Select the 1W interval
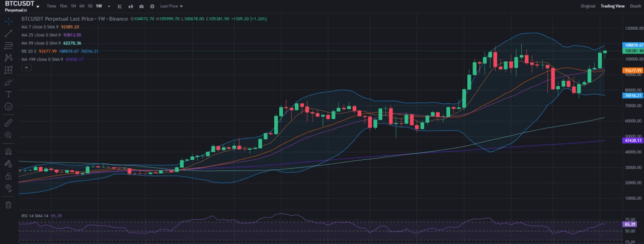The width and height of the screenshot is (644, 244). click(x=99, y=6)
